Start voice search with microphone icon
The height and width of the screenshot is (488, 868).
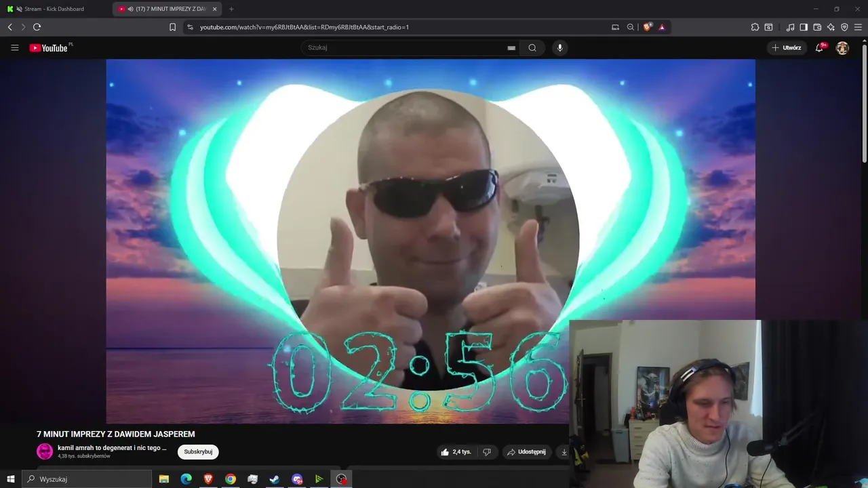559,47
